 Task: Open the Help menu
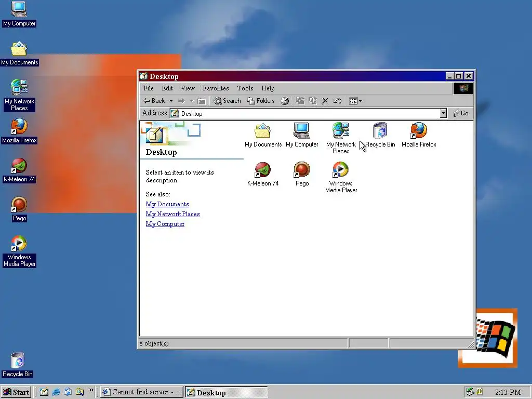click(x=268, y=88)
